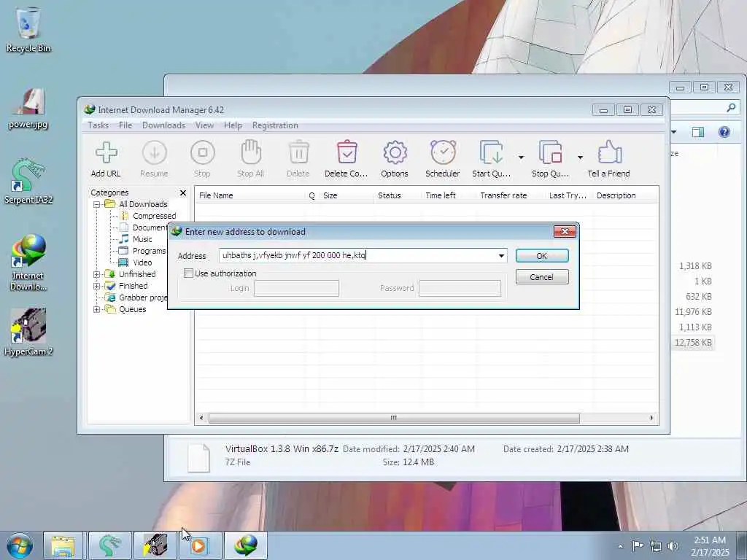This screenshot has width=747, height=560.
Task: Click the Delete trash icon
Action: 298,152
